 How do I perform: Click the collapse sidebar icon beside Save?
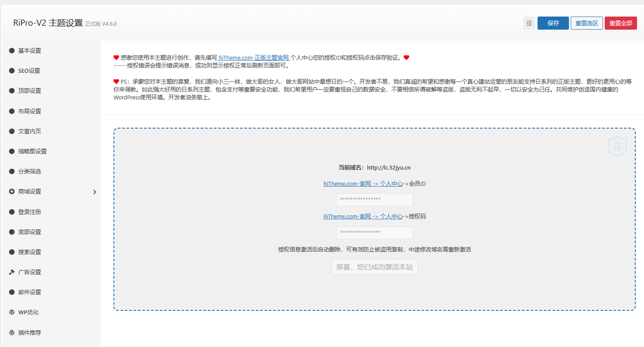[529, 23]
